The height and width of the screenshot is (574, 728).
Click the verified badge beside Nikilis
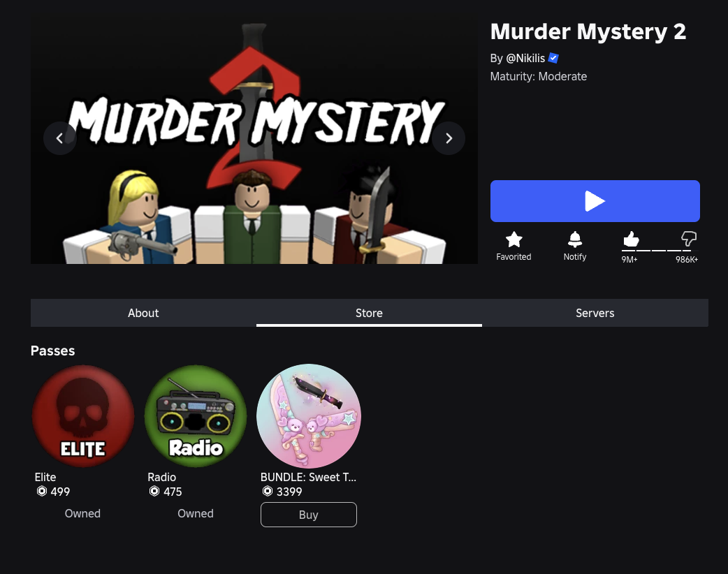(553, 58)
